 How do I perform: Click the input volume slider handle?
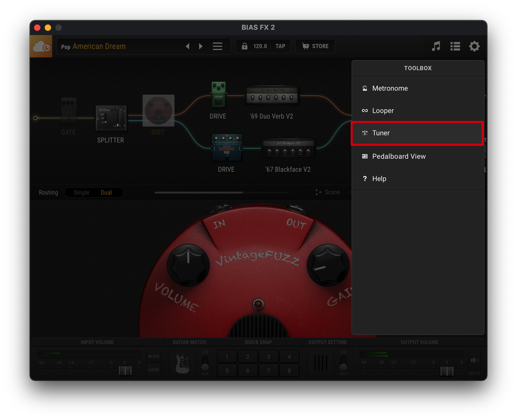tap(125, 371)
